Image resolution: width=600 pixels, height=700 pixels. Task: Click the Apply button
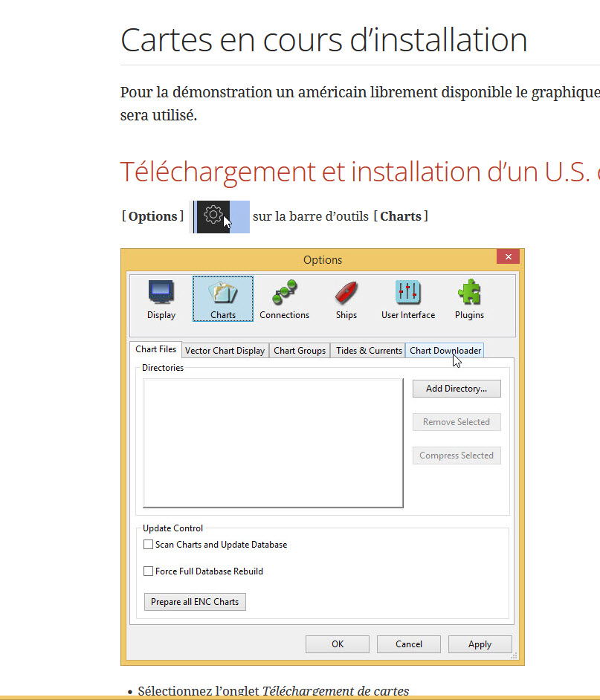[480, 644]
